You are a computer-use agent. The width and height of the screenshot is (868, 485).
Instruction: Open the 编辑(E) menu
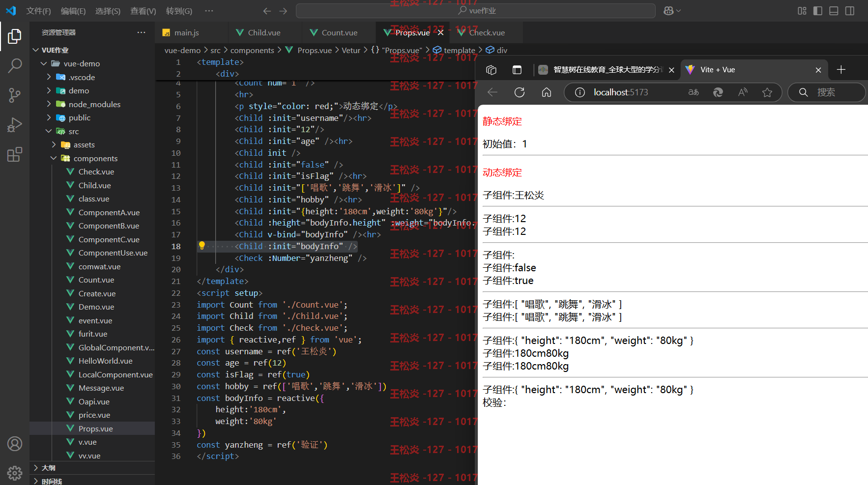[x=73, y=11]
